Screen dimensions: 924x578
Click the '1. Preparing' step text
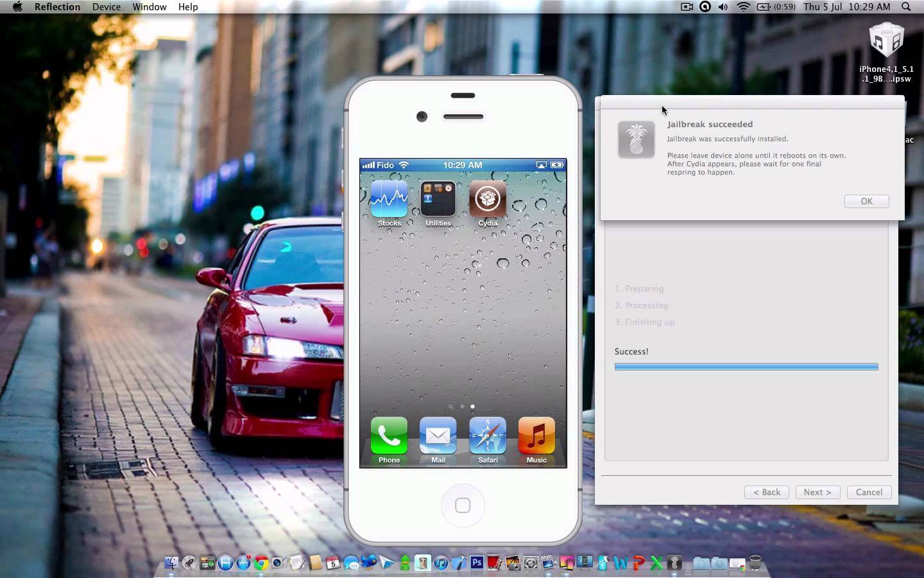(x=639, y=288)
